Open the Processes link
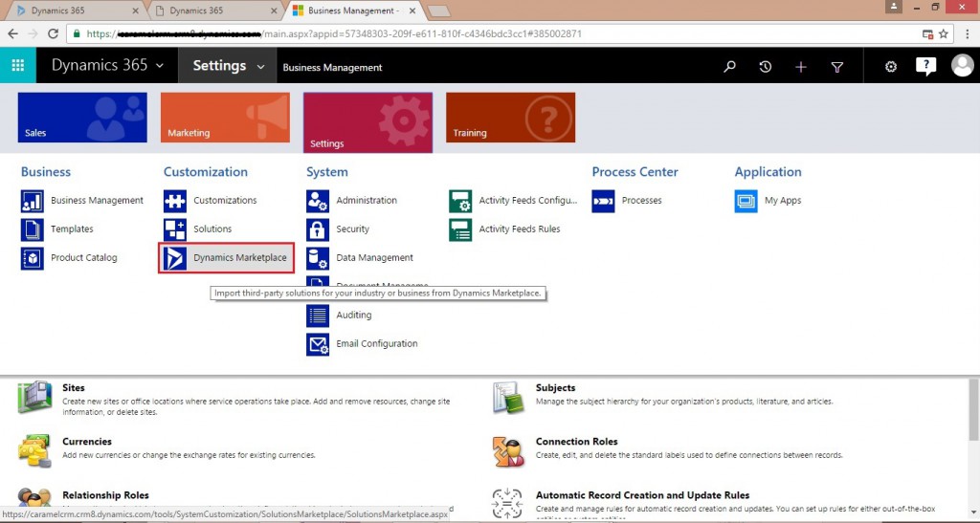 642,201
